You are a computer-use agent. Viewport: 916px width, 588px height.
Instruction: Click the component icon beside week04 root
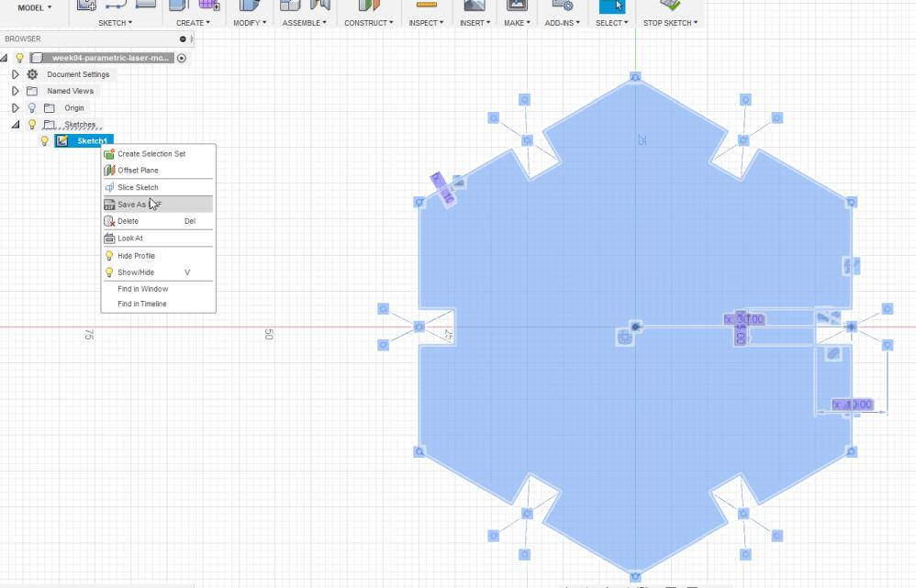click(37, 58)
